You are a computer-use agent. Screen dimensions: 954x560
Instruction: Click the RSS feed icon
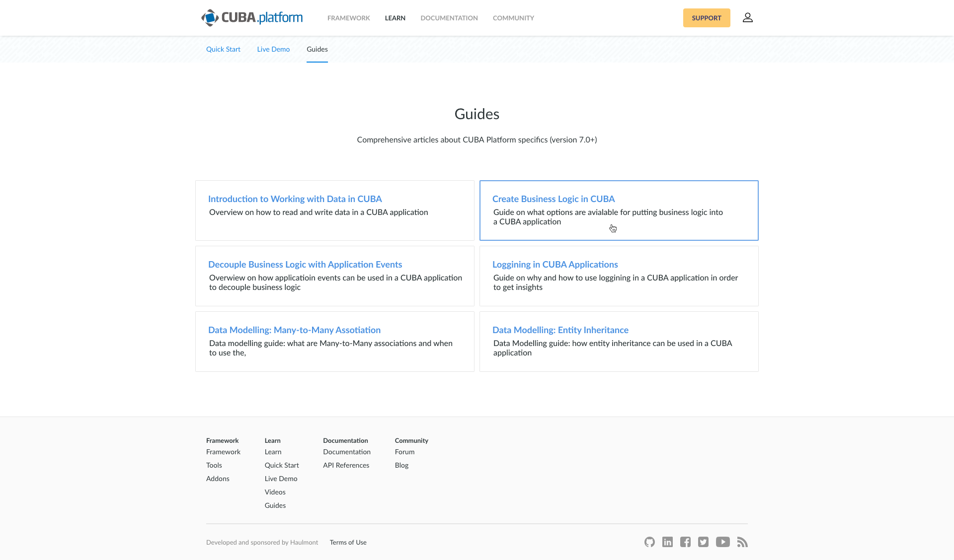(x=742, y=542)
